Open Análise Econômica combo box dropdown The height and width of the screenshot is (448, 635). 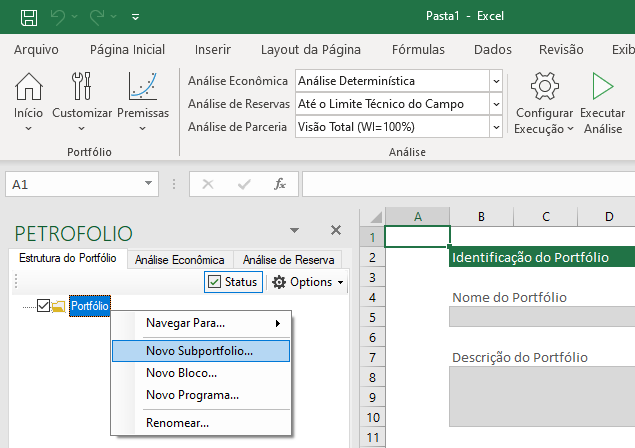(x=496, y=81)
